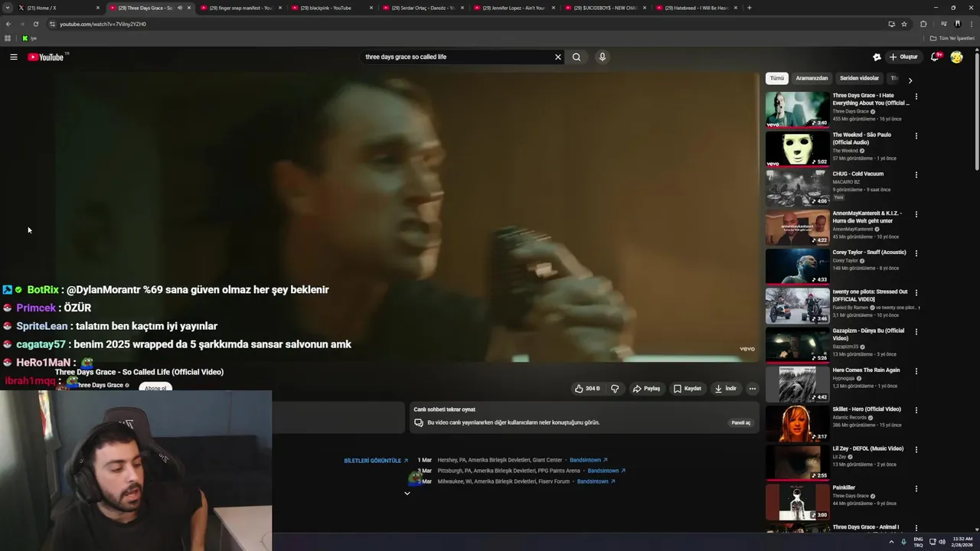Run the search with the magnifier button

point(577,57)
